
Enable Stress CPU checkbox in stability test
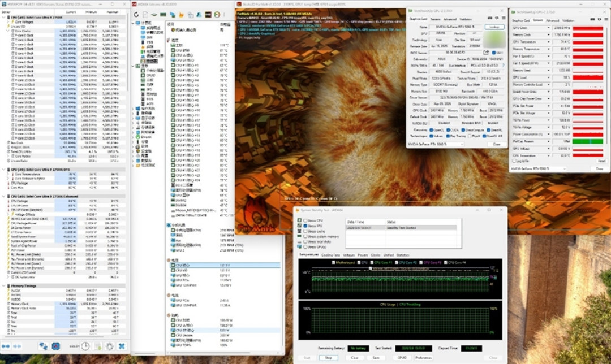tap(305, 221)
